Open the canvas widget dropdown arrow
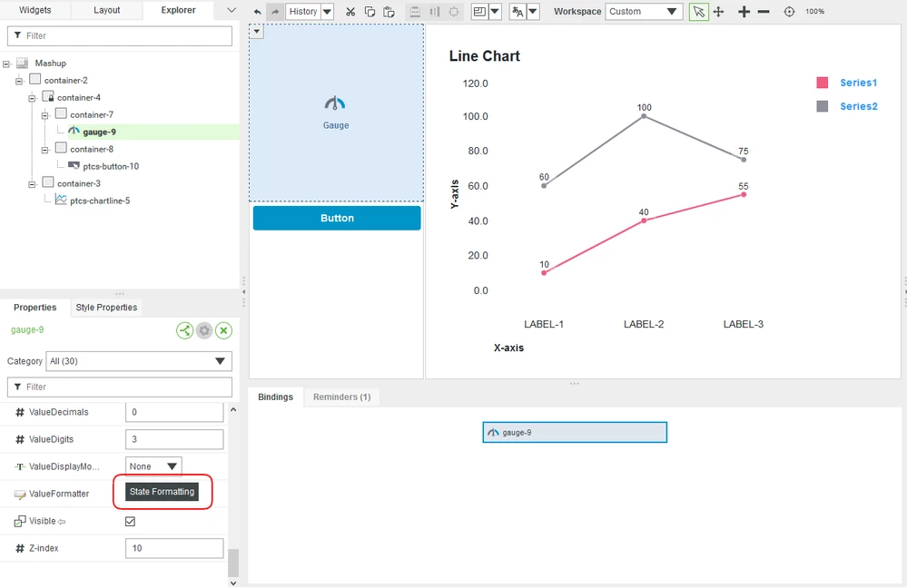Screen dimensions: 907x588 (x=256, y=31)
